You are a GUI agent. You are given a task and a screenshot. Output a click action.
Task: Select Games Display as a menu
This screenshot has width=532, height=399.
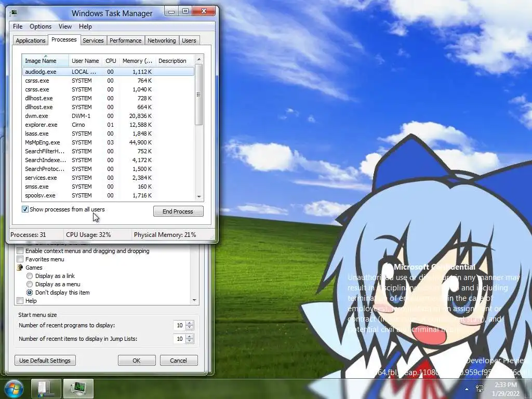[30, 284]
